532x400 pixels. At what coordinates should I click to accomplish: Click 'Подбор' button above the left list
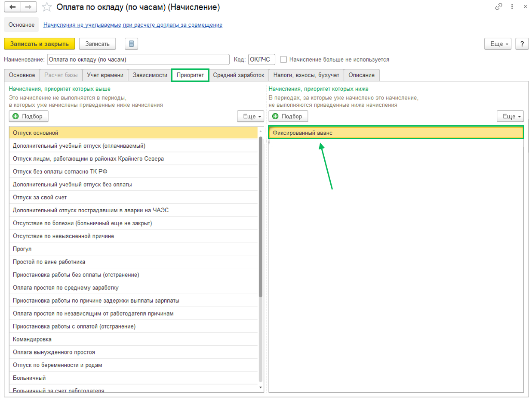click(x=28, y=116)
